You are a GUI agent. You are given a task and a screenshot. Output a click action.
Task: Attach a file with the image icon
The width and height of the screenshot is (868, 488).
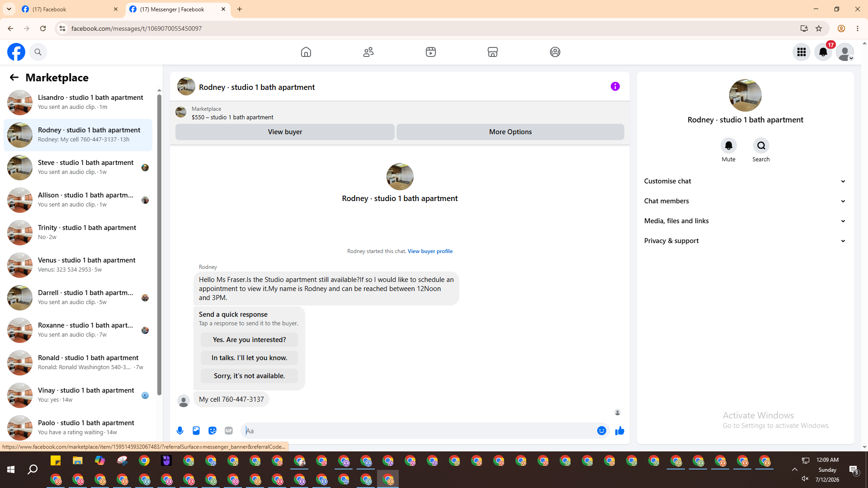[196, 431]
